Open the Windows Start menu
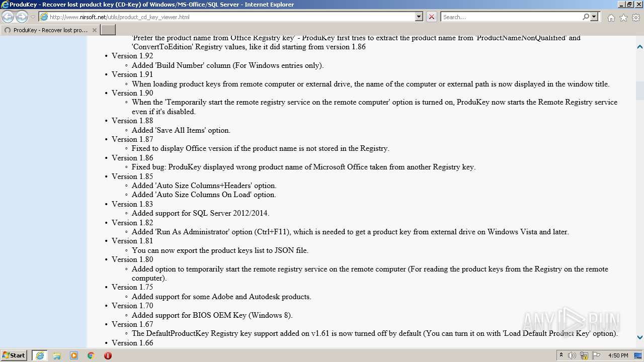Image resolution: width=644 pixels, height=362 pixels. tap(14, 355)
